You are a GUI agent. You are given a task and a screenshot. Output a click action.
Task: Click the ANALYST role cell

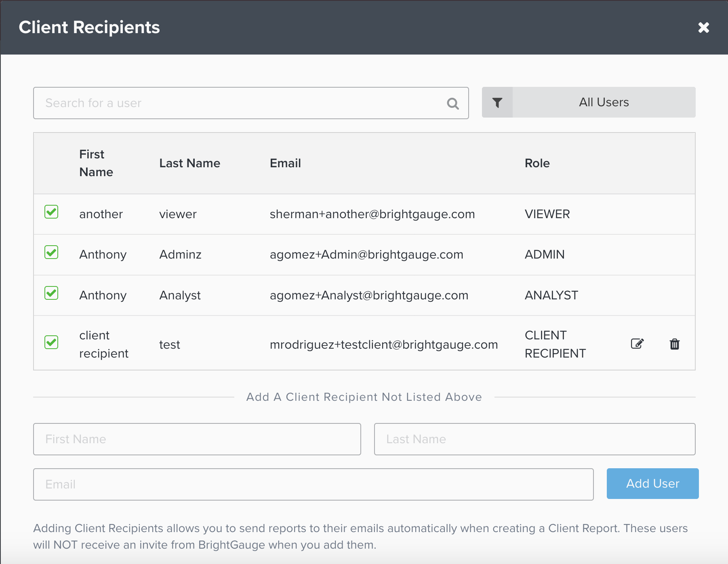551,295
